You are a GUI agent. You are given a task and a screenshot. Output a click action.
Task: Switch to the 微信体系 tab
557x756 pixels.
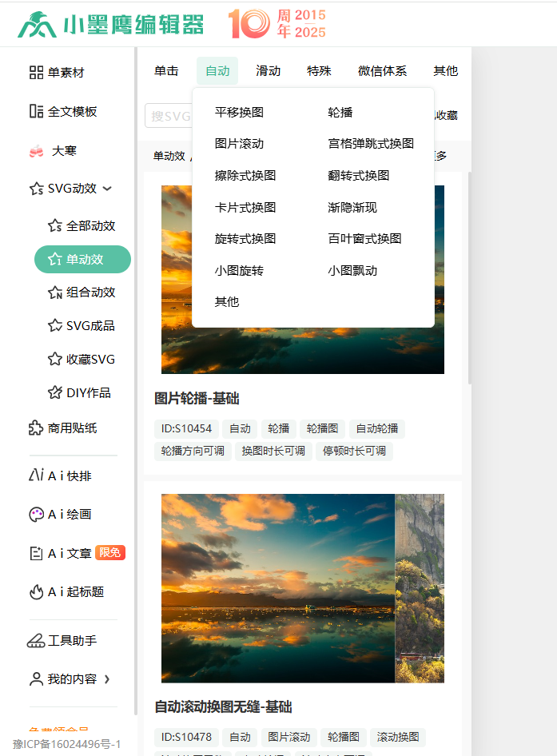coord(383,71)
